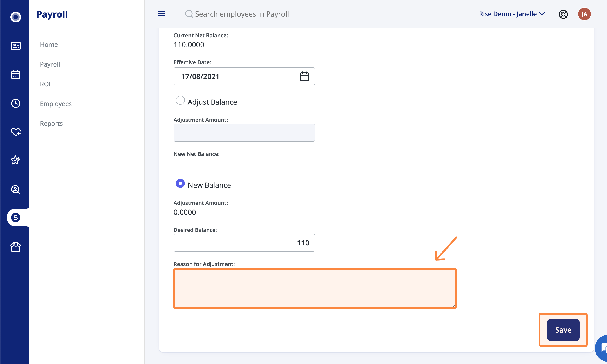
Task: Focus the Search employees in Payroll field
Action: [x=242, y=14]
